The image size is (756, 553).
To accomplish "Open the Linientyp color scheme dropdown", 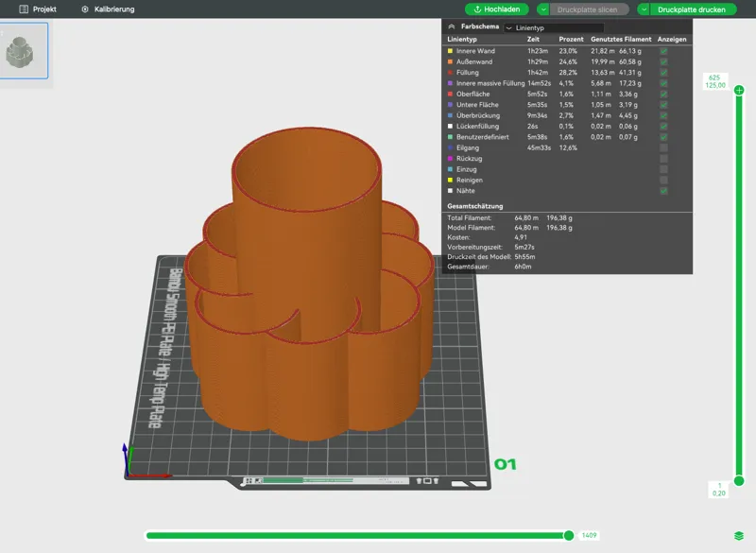I will pyautogui.click(x=554, y=28).
